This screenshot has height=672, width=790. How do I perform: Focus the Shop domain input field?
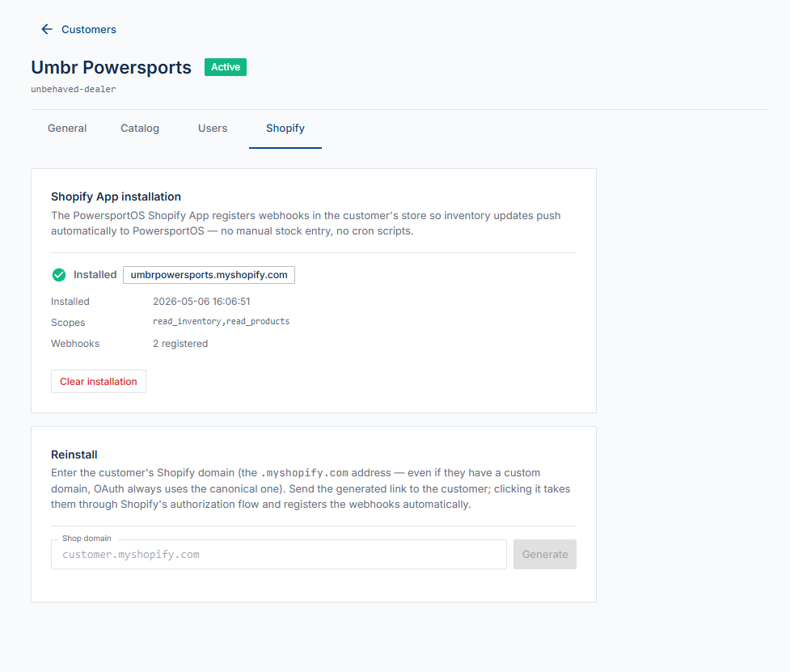pos(279,554)
